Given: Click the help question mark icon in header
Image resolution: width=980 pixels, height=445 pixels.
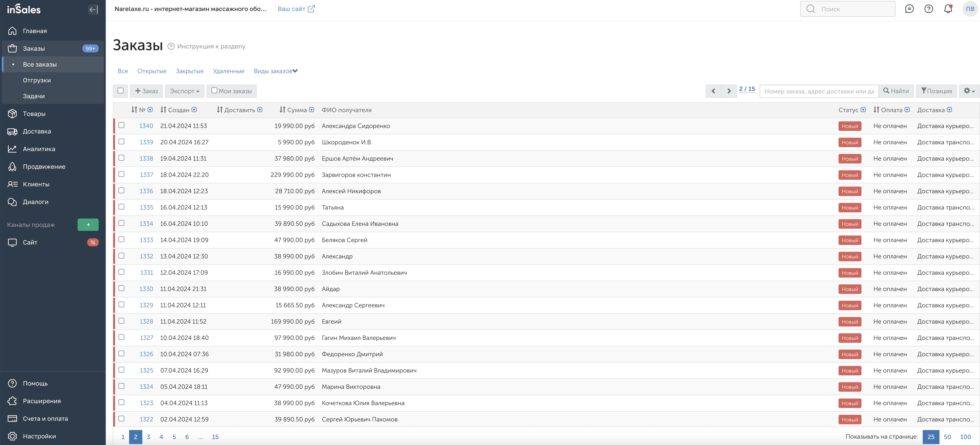Looking at the screenshot, I should pos(929,9).
